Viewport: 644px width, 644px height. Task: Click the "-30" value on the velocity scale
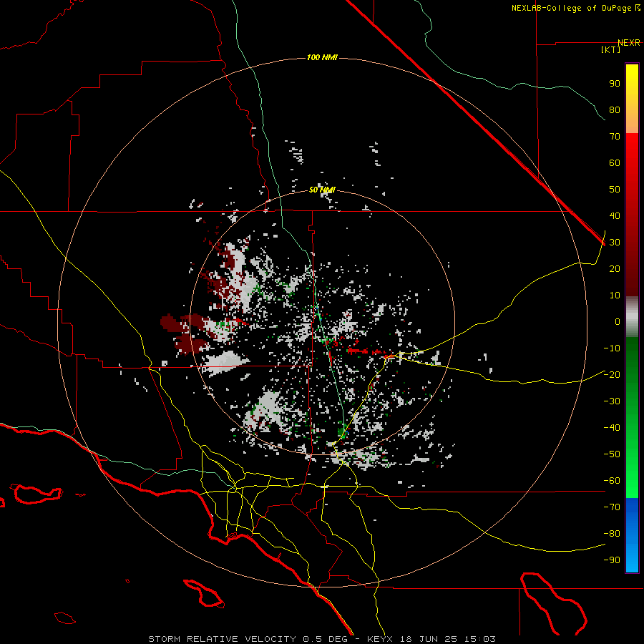[612, 401]
